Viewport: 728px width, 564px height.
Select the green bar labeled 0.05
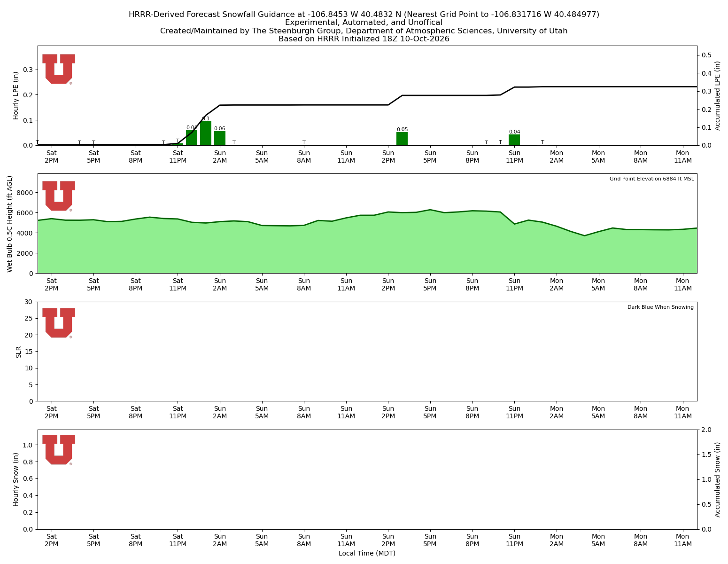point(402,139)
